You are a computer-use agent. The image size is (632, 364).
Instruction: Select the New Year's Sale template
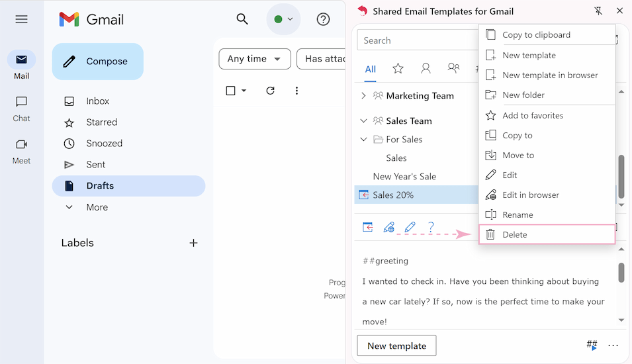404,177
